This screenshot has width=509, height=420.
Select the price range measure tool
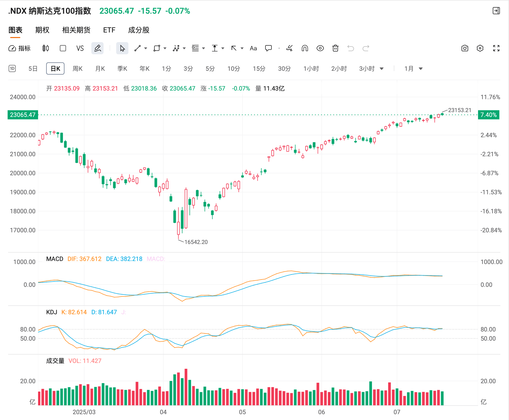(215, 48)
